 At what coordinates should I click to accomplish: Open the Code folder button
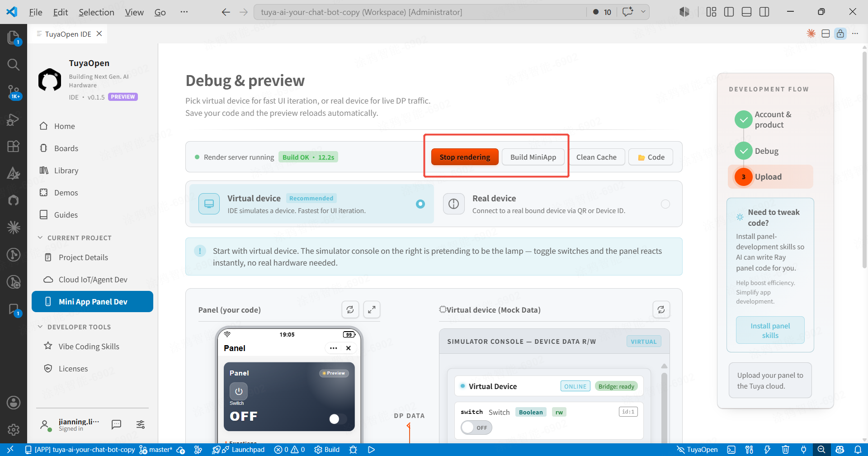pos(651,157)
